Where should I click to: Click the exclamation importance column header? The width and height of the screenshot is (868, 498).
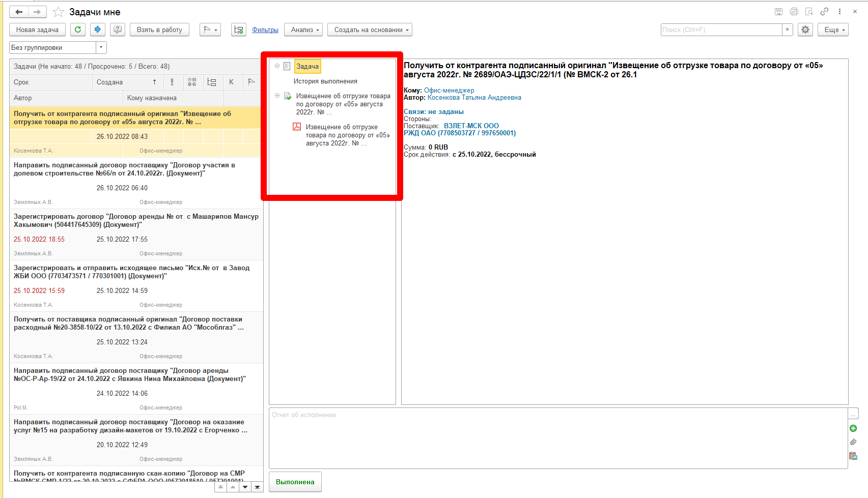coord(172,82)
